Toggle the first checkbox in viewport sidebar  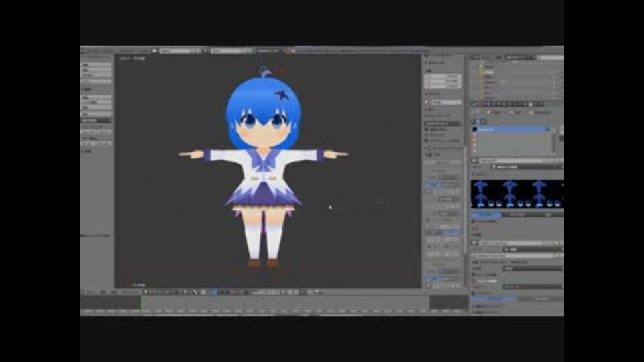[427, 129]
